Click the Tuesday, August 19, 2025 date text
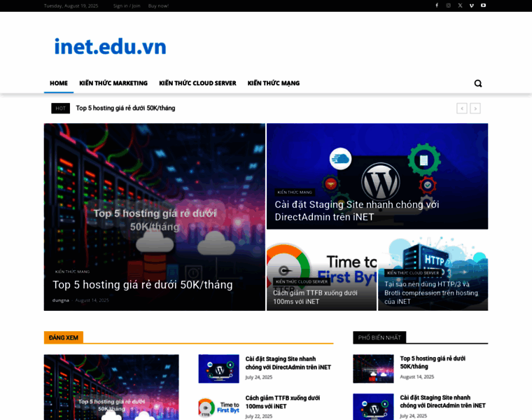Image resolution: width=532 pixels, height=420 pixels. (x=71, y=6)
